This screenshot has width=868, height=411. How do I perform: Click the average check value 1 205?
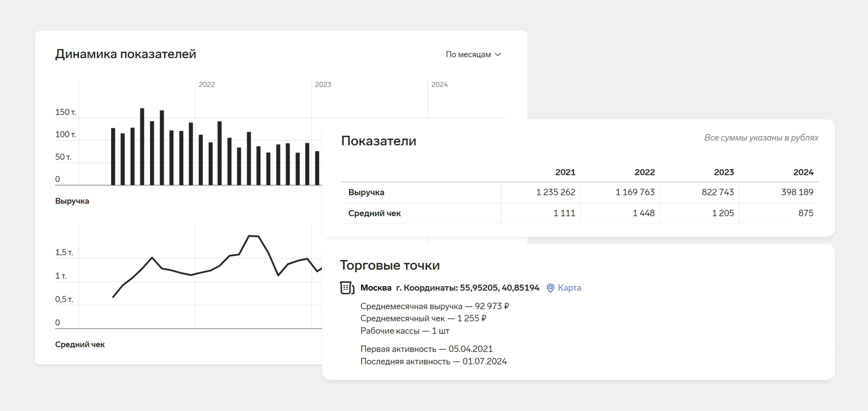723,213
